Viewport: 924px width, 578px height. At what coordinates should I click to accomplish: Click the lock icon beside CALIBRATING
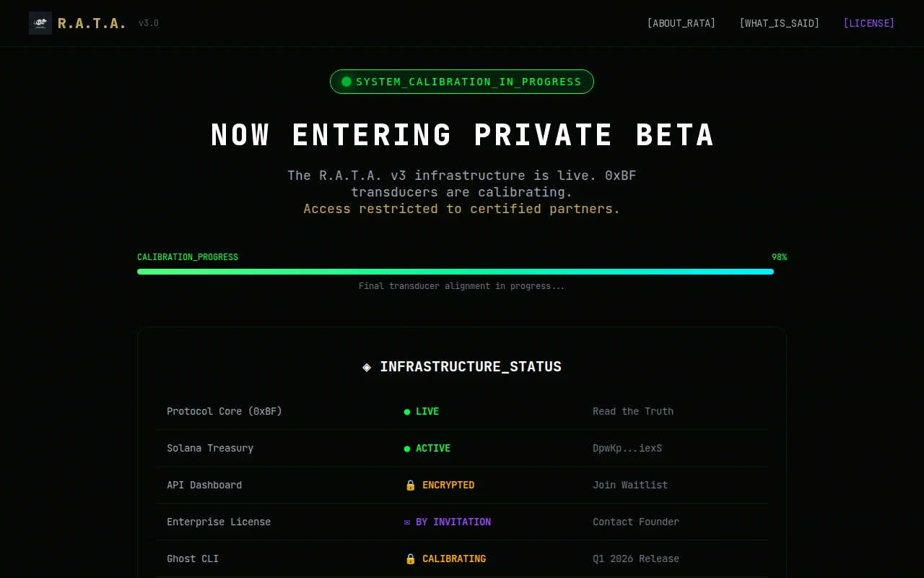coord(410,558)
